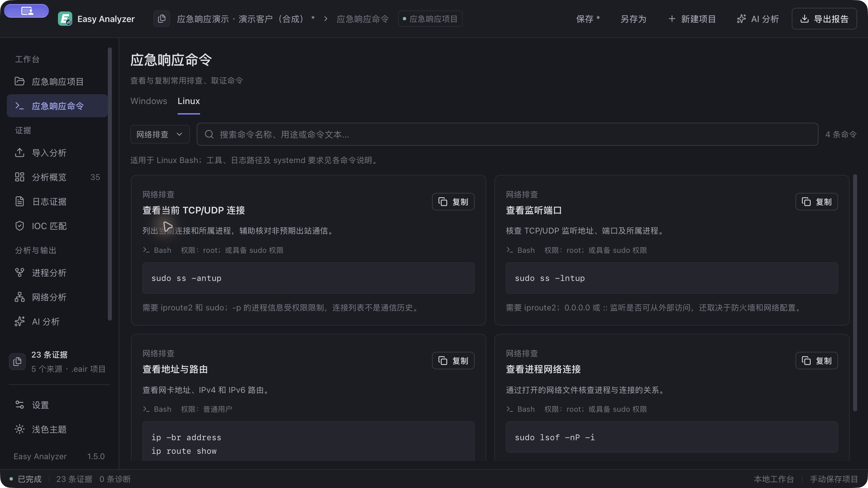The image size is (868, 488).
Task: Open 日志证据 page
Action: [57, 202]
